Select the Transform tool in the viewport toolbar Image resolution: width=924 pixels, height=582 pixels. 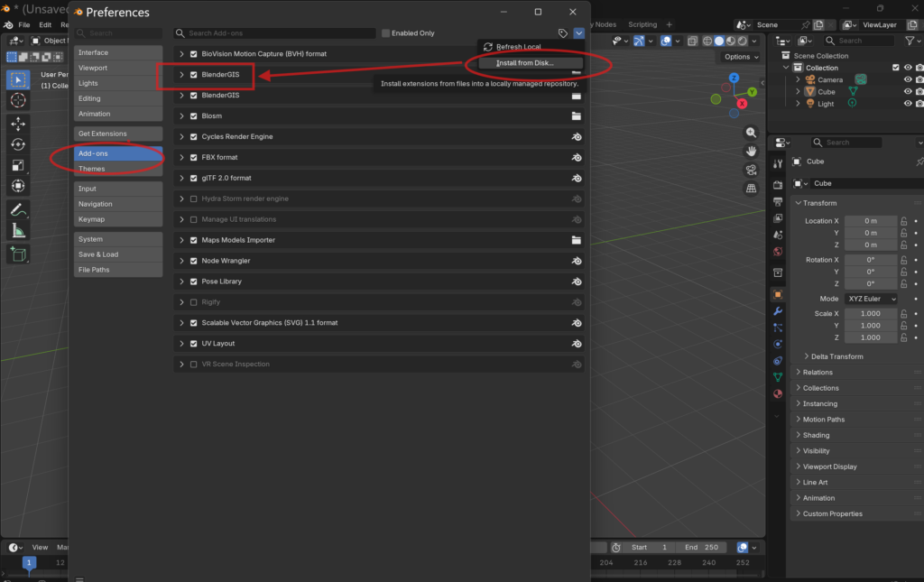pyautogui.click(x=18, y=186)
